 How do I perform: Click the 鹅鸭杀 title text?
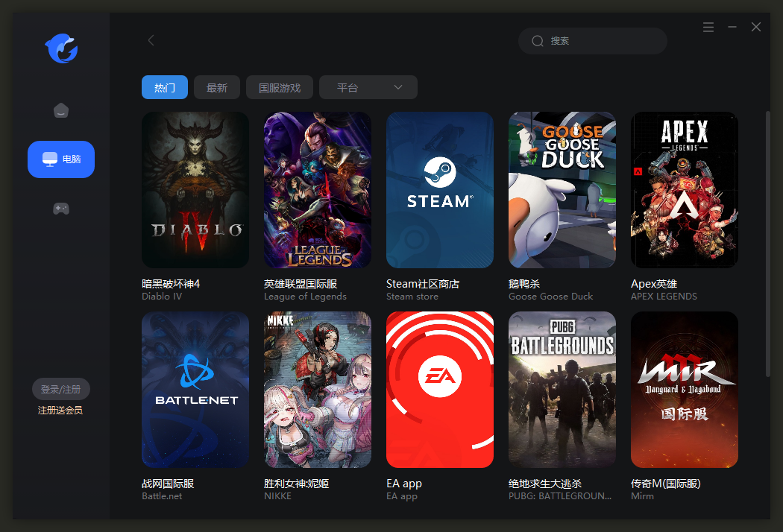point(524,283)
